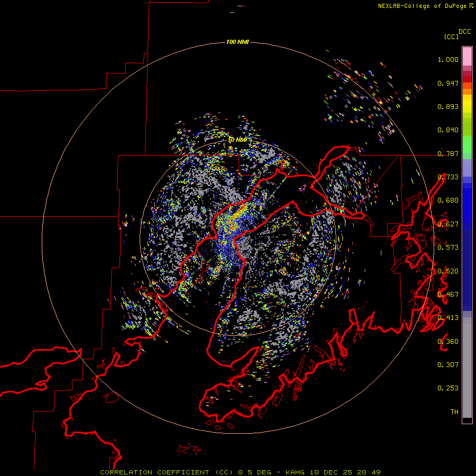Click the 0.520 legend value
The width and height of the screenshot is (476, 476).
pos(448,271)
